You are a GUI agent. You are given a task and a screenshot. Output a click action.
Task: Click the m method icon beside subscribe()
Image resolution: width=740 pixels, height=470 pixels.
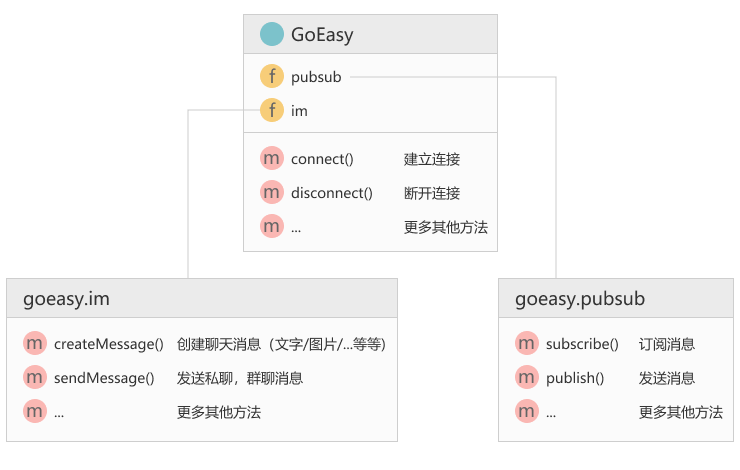click(x=527, y=343)
